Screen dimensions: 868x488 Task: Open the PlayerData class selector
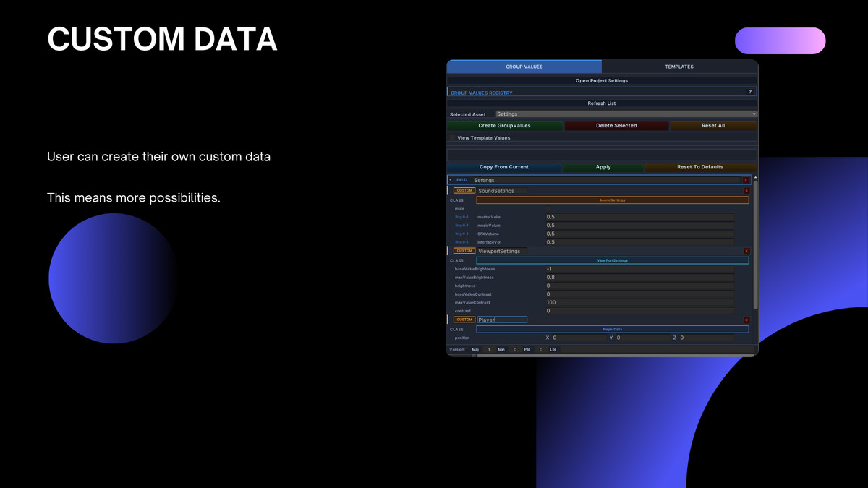pos(612,329)
